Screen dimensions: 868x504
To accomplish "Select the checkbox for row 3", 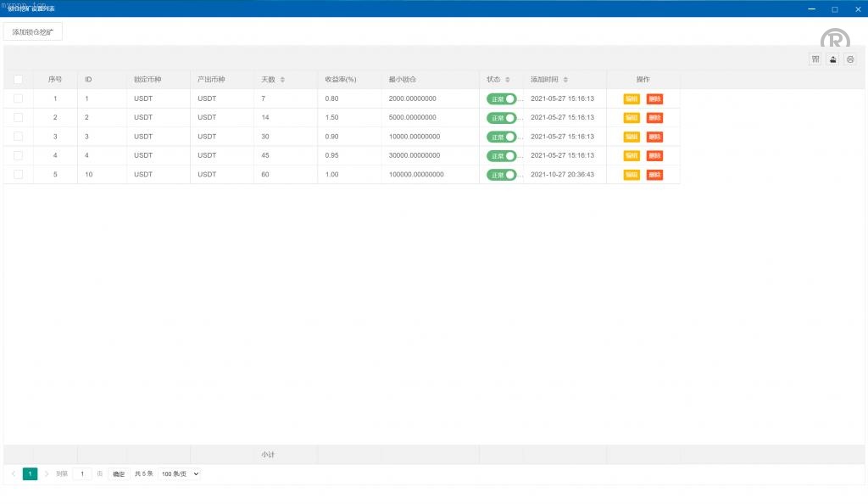I will [x=19, y=137].
